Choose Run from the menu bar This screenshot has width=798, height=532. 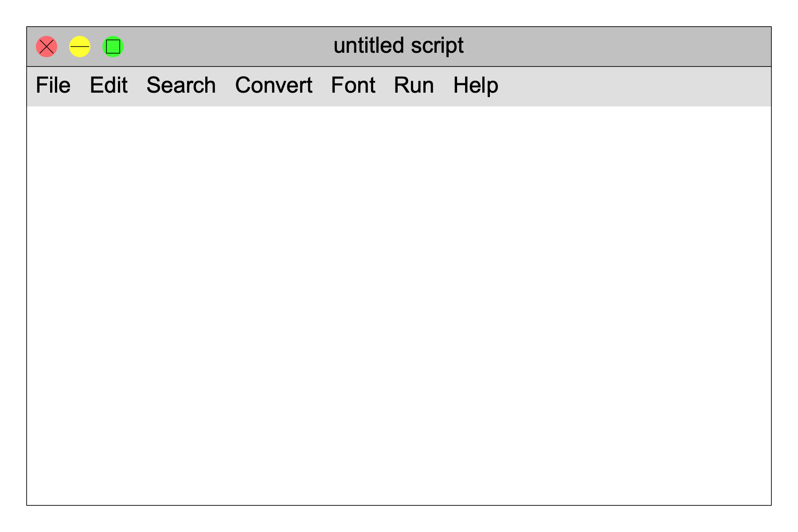[x=414, y=85]
